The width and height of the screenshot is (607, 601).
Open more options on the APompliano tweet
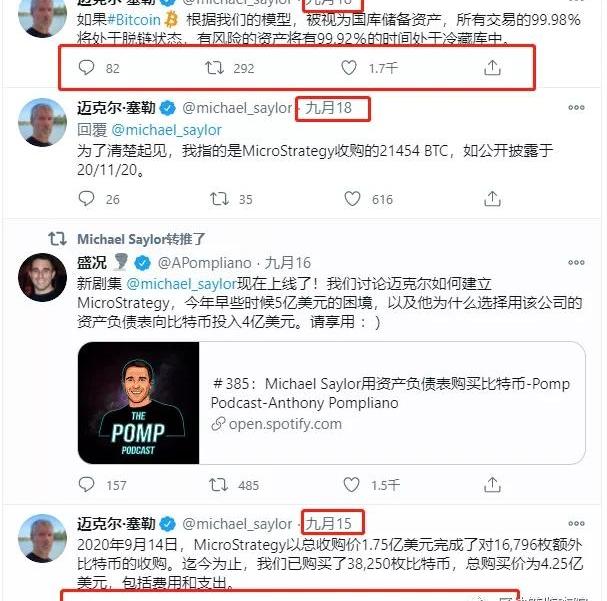click(576, 262)
